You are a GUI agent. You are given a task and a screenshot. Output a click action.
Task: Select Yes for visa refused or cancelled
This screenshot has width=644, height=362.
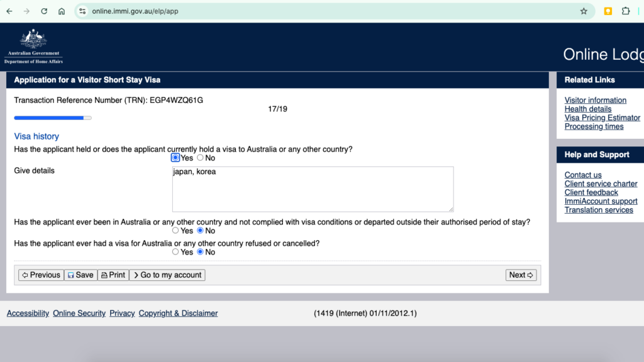tap(175, 252)
